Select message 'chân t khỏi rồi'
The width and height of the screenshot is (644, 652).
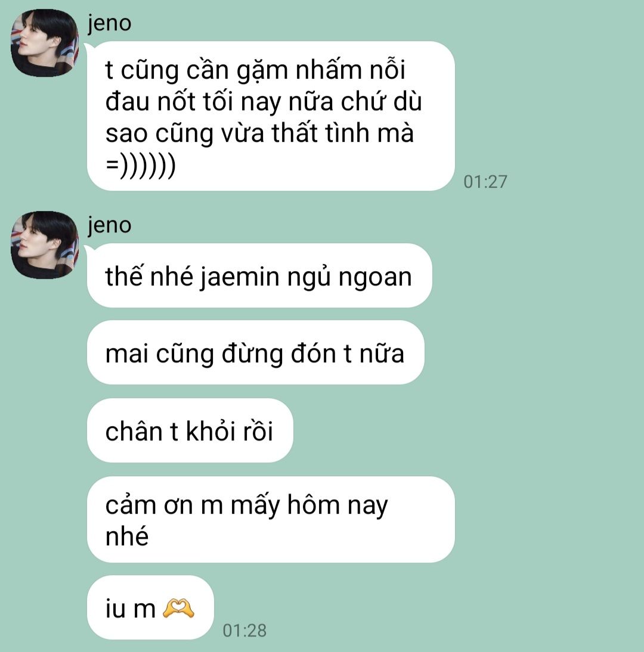tap(190, 430)
